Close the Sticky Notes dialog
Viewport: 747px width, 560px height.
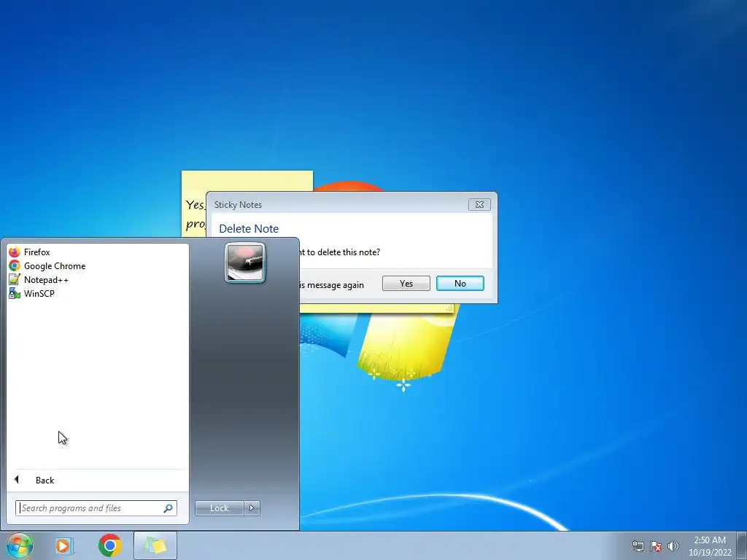tap(479, 204)
